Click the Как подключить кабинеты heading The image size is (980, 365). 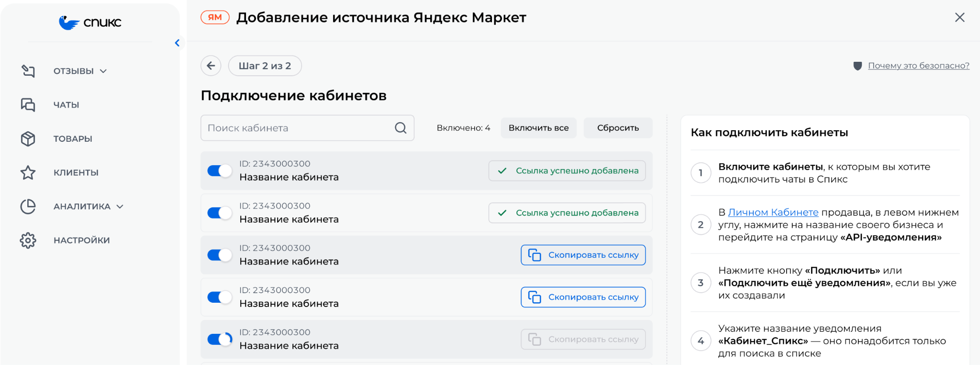(x=769, y=133)
